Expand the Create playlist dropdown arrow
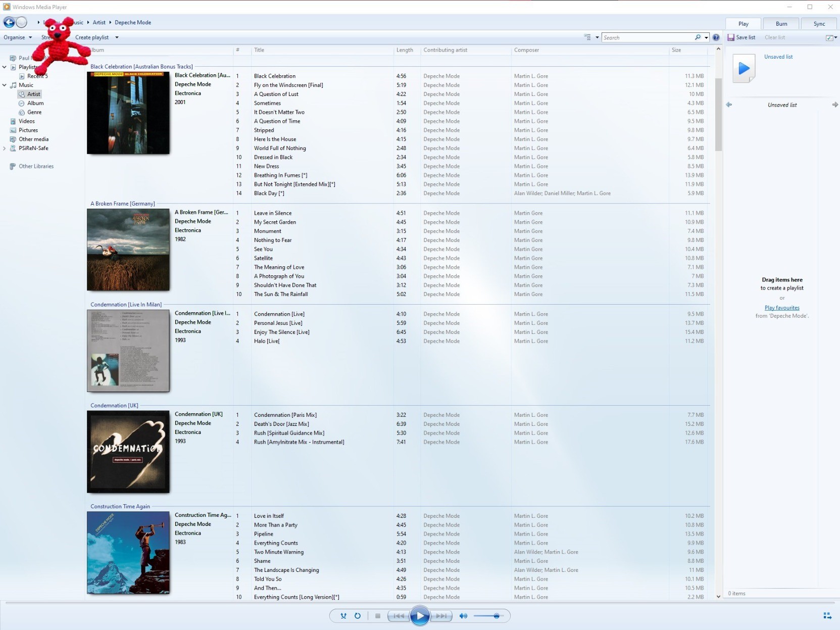Screen dimensions: 840x630 coord(117,37)
